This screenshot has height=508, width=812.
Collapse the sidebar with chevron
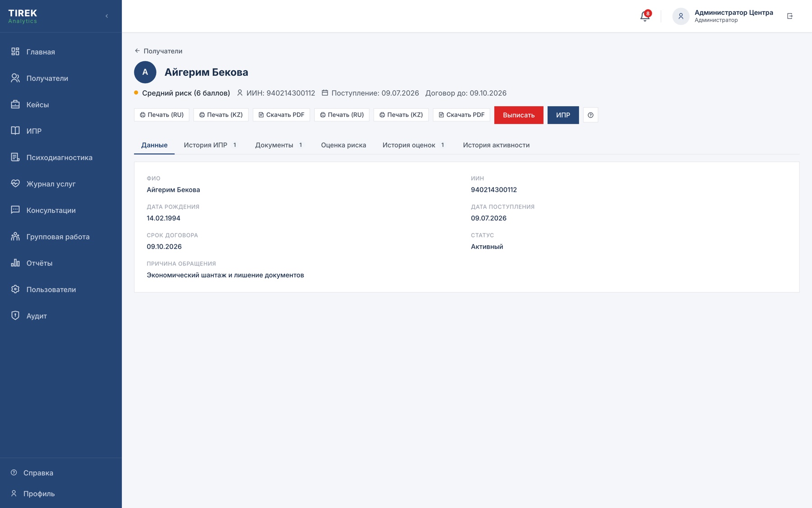tap(107, 16)
